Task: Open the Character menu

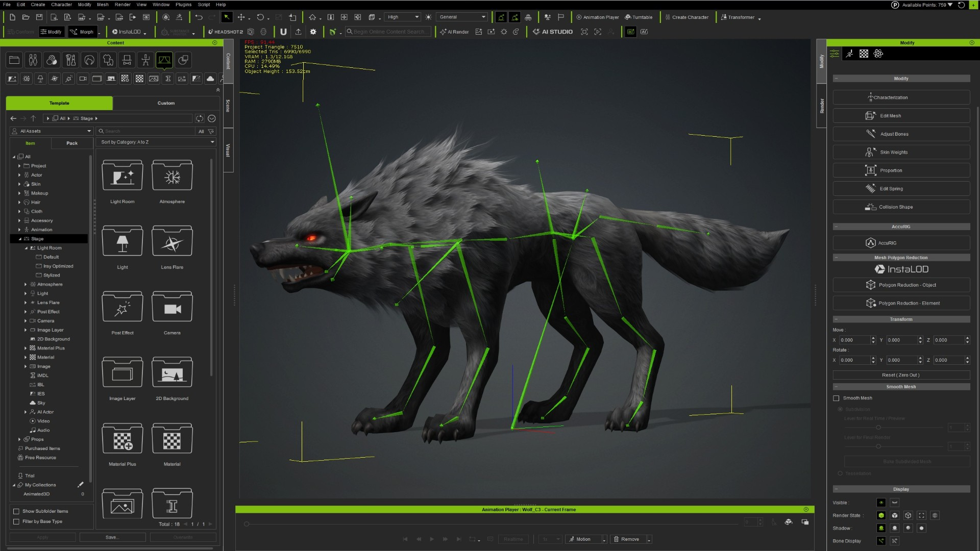Action: point(61,5)
